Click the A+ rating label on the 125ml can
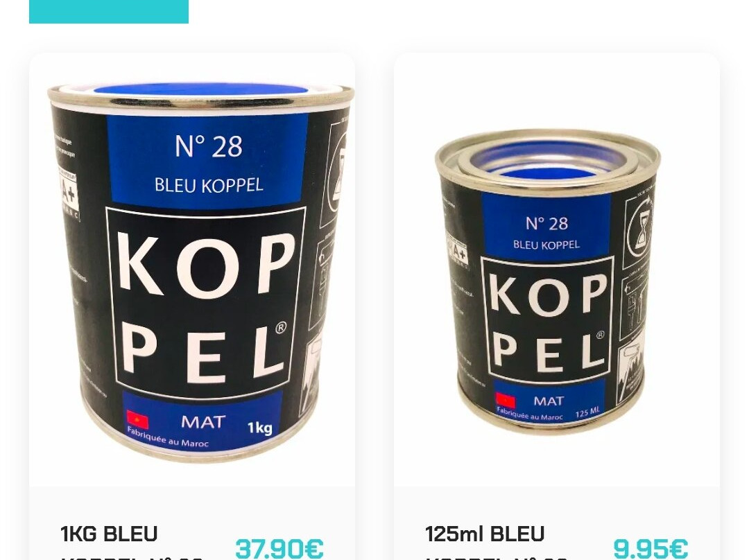Viewport: 749px width, 560px height. point(457,250)
